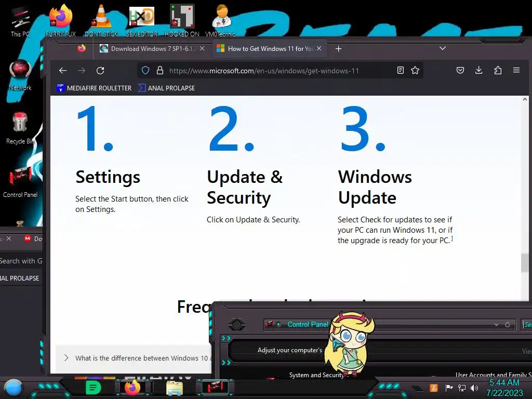Open footnote 1 link after 'your PC.'
Viewport: 532px width, 399px height.
[x=452, y=239]
